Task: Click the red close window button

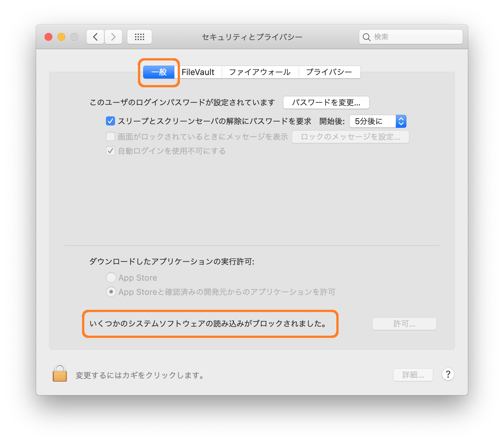Action: click(x=48, y=37)
